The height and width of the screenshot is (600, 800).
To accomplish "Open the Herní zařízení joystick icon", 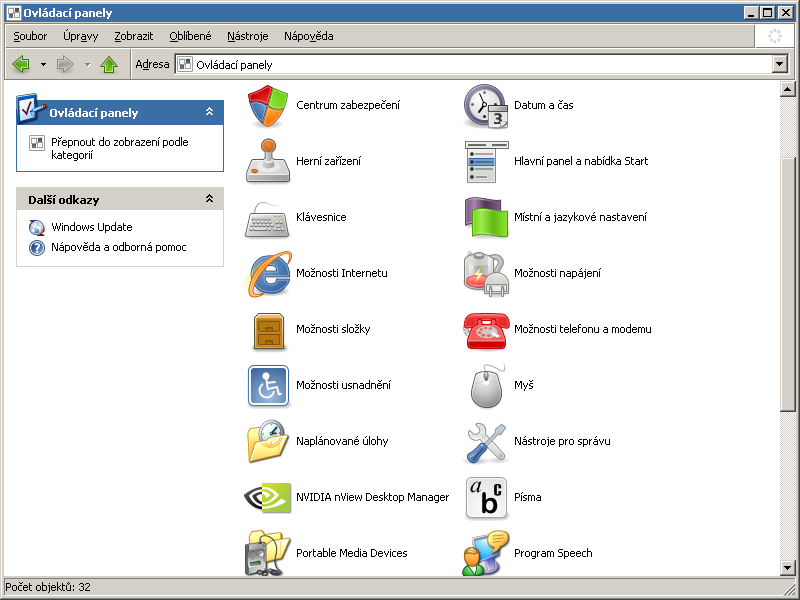I will point(268,161).
